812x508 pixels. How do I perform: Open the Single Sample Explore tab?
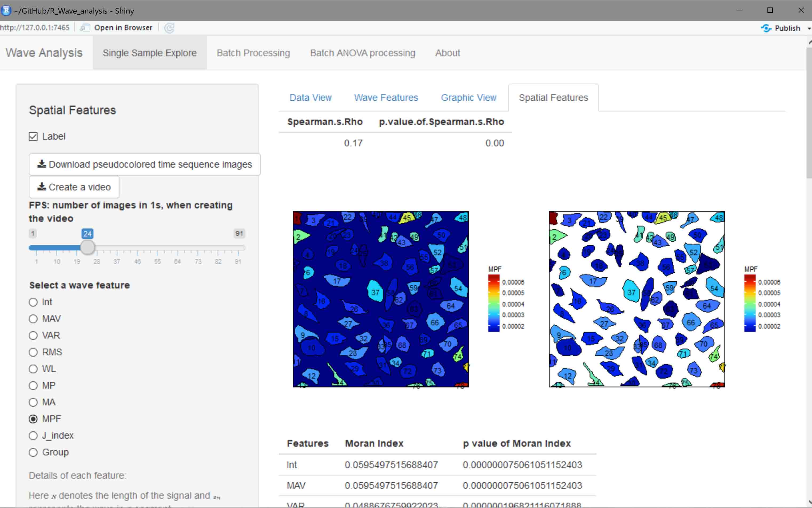click(x=150, y=53)
